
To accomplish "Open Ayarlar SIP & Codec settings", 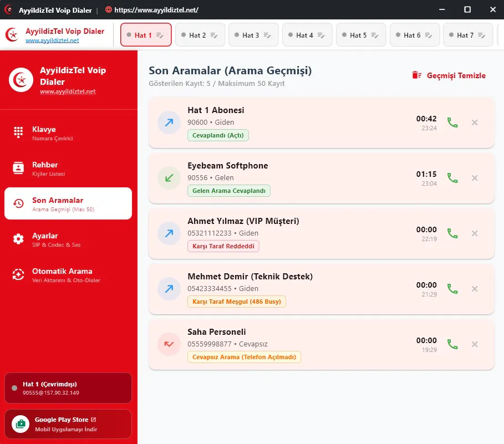I will (68, 239).
